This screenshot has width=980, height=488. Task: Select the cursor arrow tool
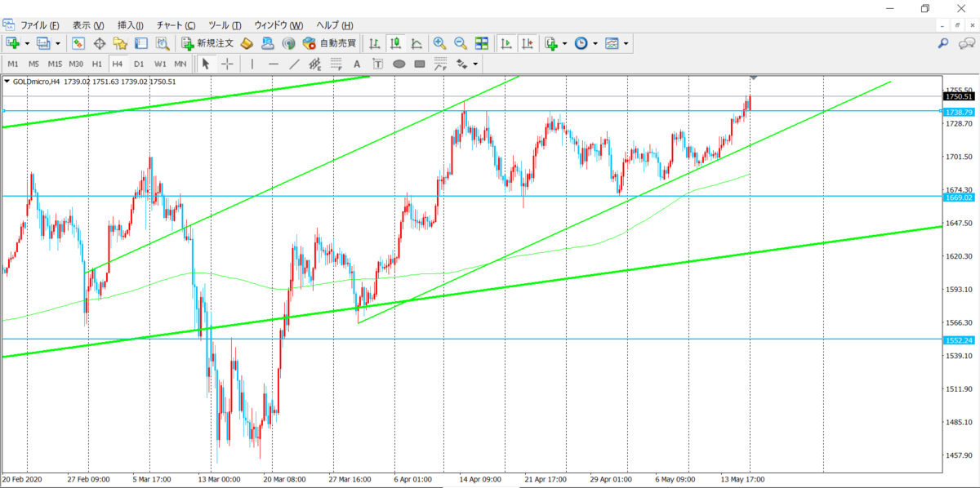[x=206, y=64]
